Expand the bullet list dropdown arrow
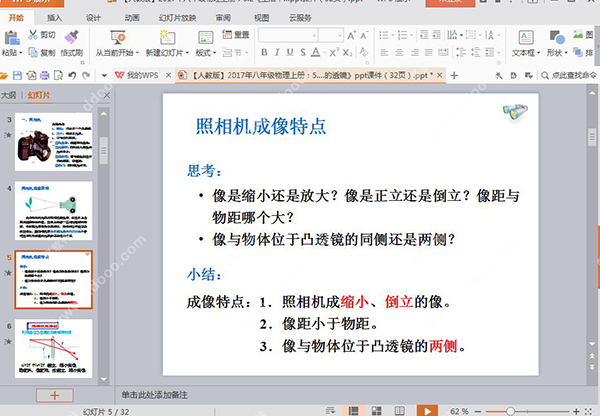The image size is (600, 416). click(x=392, y=36)
